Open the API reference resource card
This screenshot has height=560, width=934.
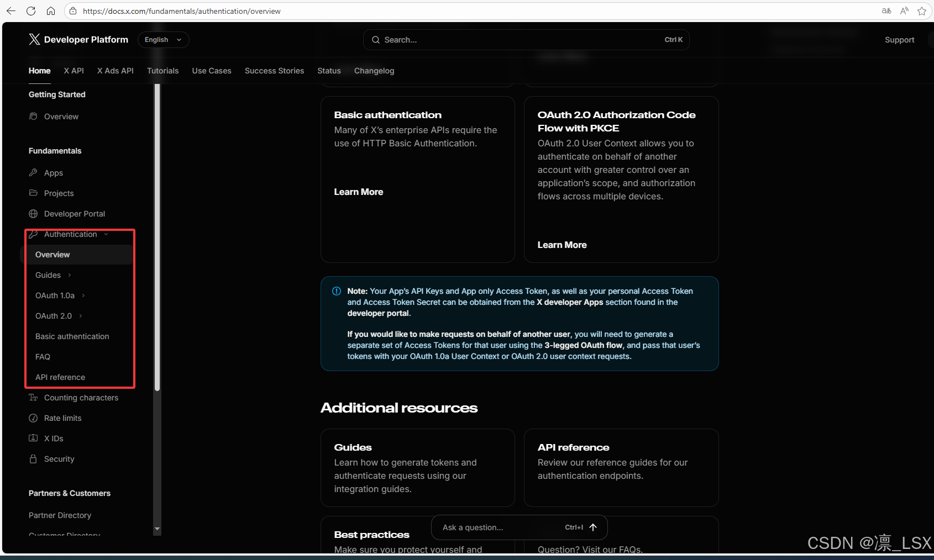(621, 468)
